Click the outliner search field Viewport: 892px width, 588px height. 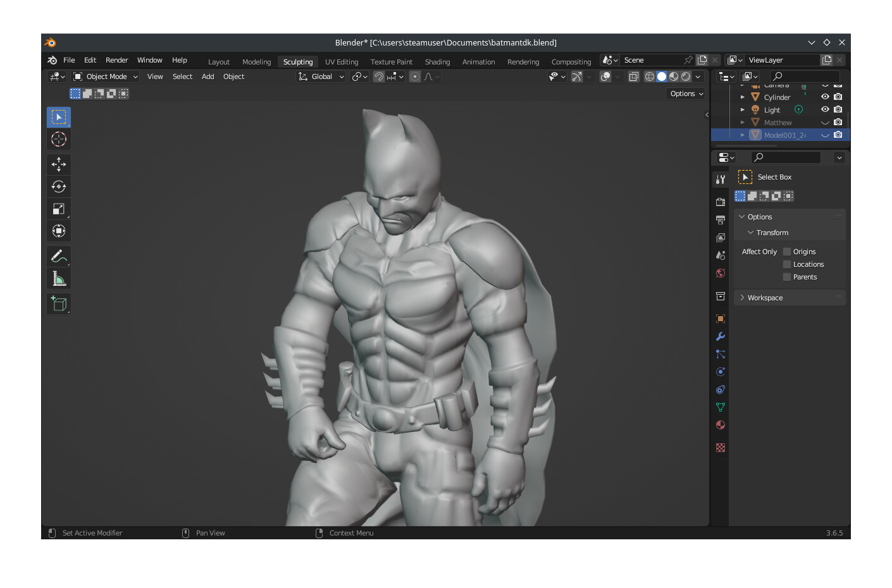click(x=805, y=77)
